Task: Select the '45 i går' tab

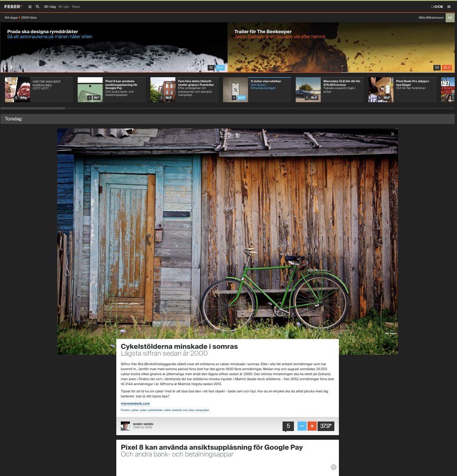Action: click(x=64, y=7)
